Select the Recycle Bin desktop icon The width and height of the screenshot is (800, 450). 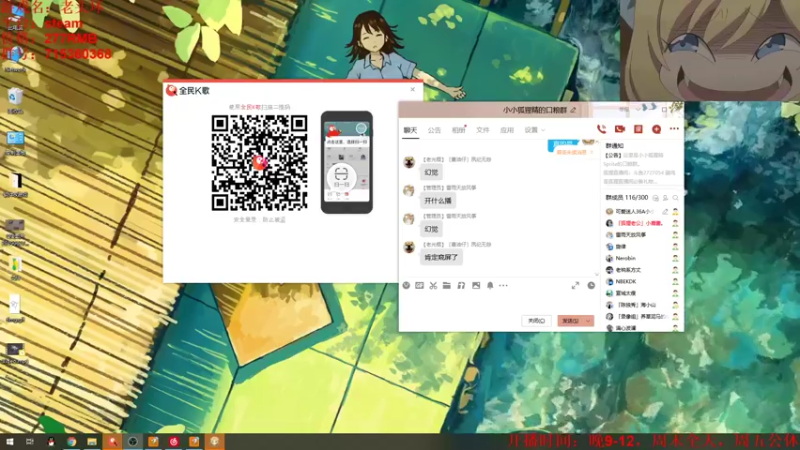click(15, 101)
